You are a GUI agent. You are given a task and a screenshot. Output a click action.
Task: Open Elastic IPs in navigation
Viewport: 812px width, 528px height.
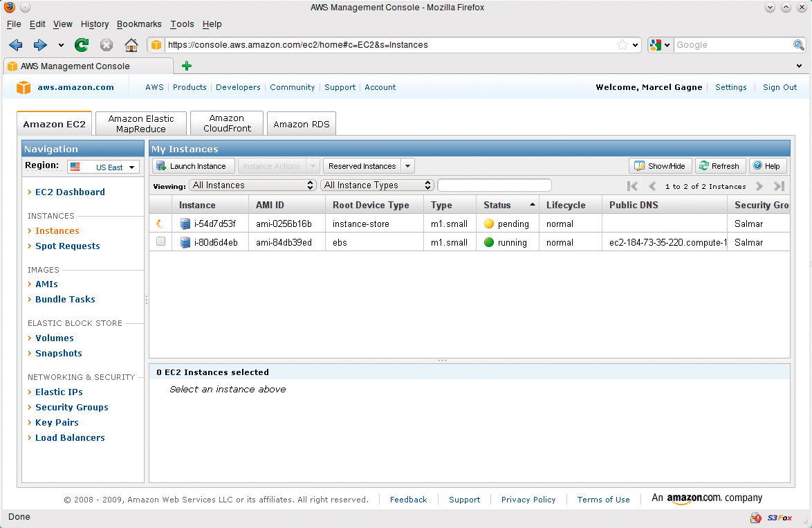59,392
